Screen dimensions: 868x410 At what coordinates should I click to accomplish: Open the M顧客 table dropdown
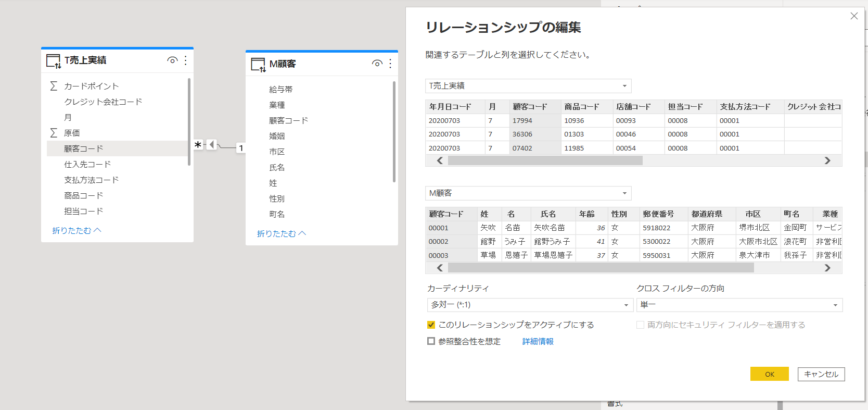[x=528, y=193]
